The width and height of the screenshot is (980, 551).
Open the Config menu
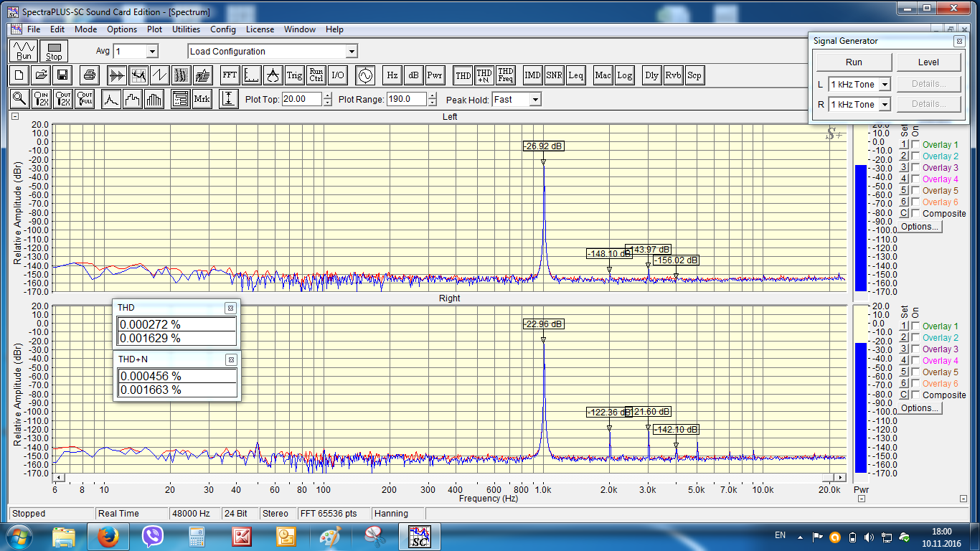click(222, 29)
